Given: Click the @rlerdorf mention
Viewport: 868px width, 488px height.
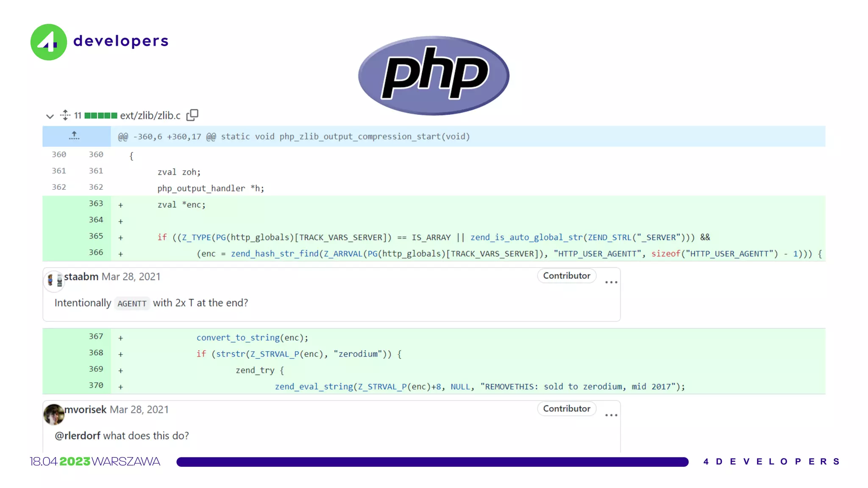Looking at the screenshot, I should (x=78, y=436).
